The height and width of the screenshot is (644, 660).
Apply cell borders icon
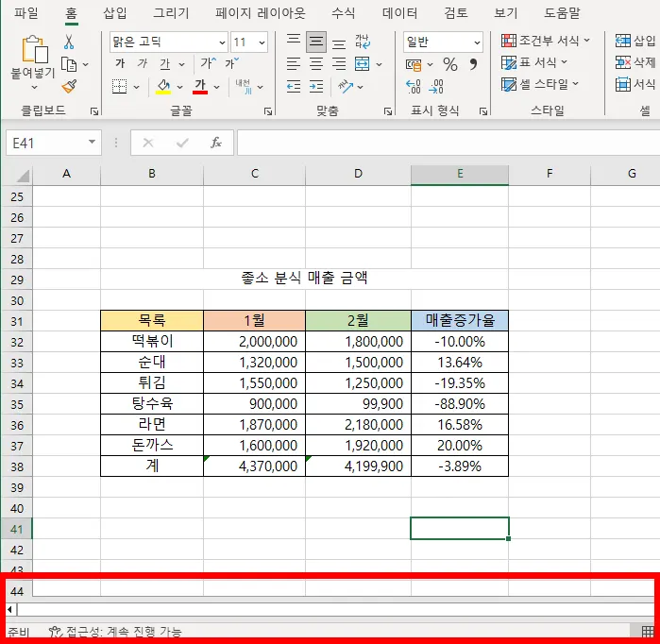point(120,86)
